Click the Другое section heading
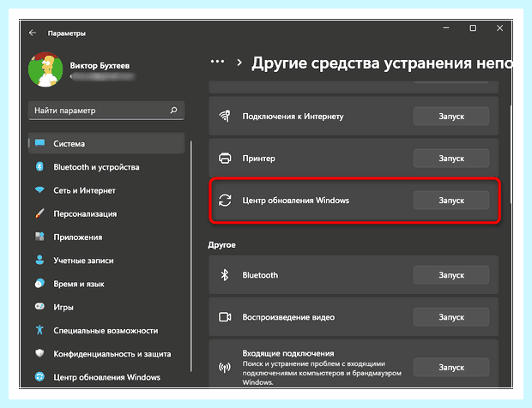532x408 pixels. [x=221, y=244]
